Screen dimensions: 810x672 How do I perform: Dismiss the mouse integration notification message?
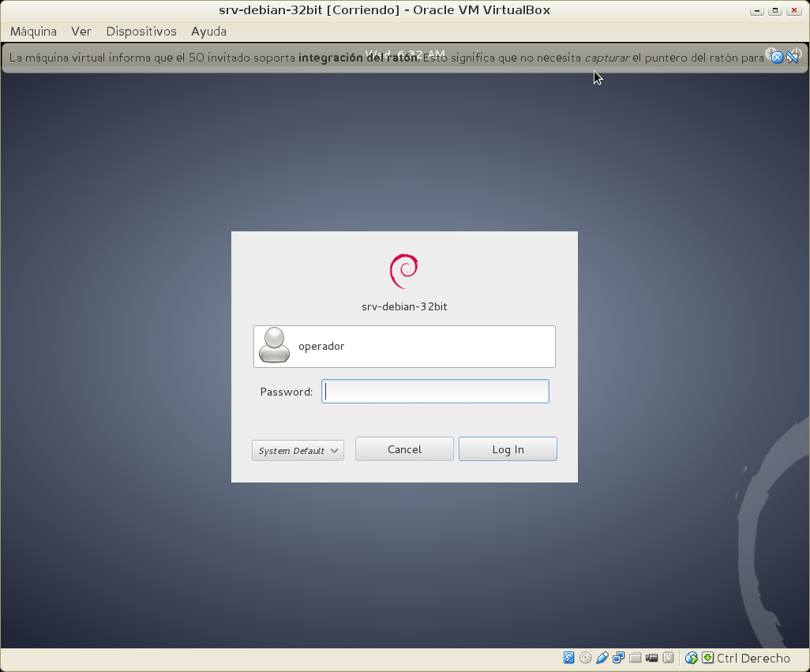coord(777,57)
